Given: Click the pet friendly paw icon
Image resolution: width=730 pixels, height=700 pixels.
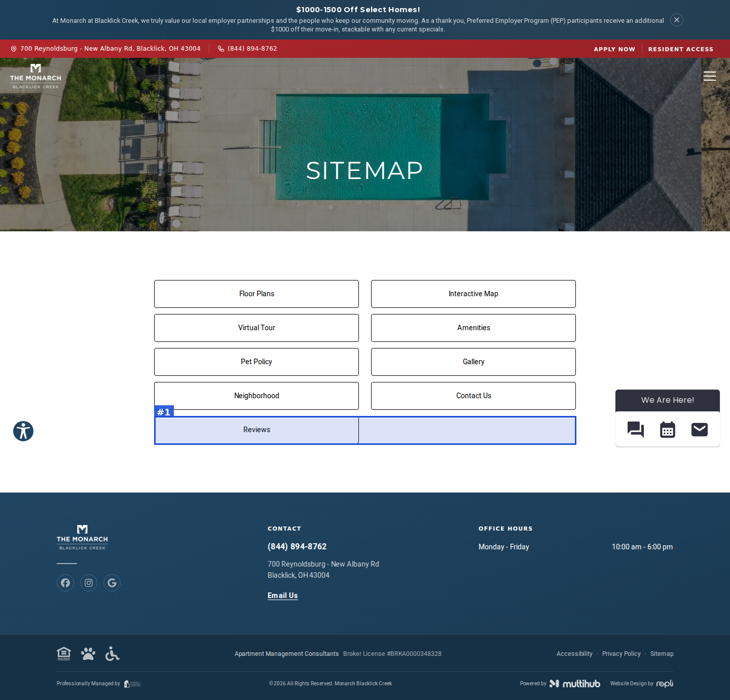Looking at the screenshot, I should (88, 654).
